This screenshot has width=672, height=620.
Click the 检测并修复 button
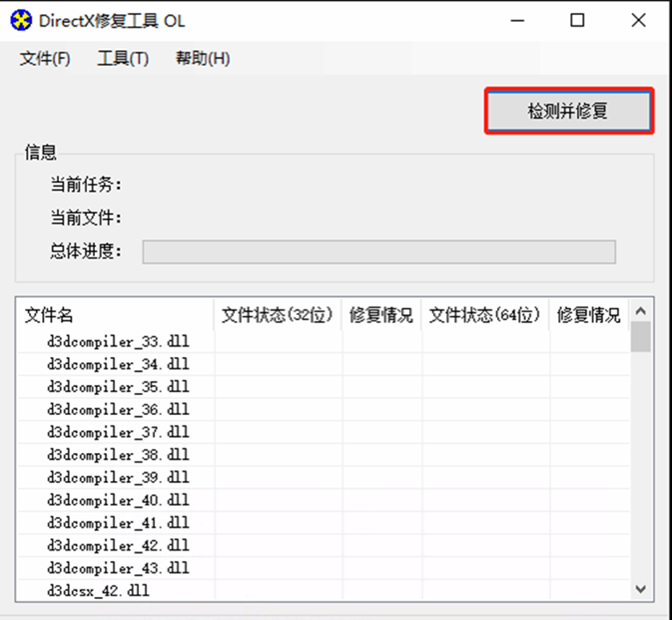click(x=568, y=111)
